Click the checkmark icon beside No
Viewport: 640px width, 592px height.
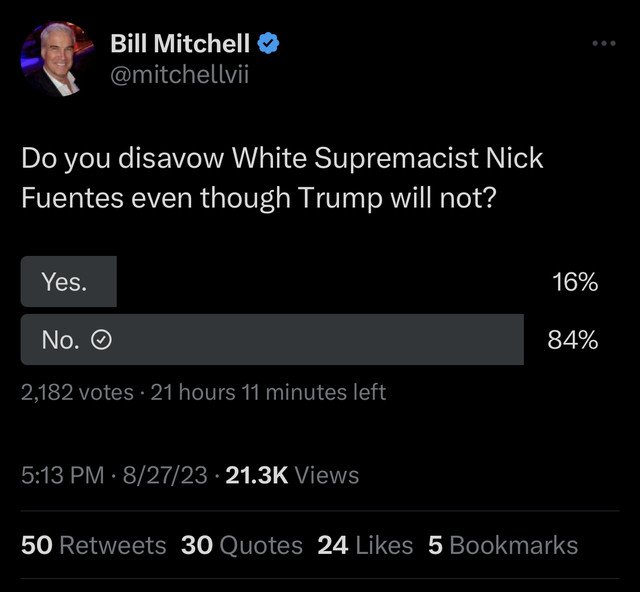100,340
